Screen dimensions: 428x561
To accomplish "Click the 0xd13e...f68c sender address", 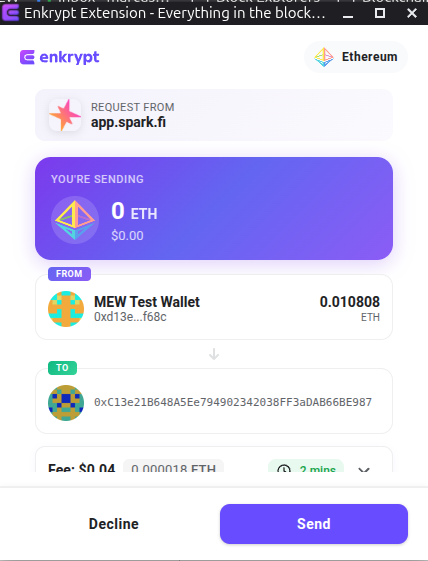I will pos(130,317).
